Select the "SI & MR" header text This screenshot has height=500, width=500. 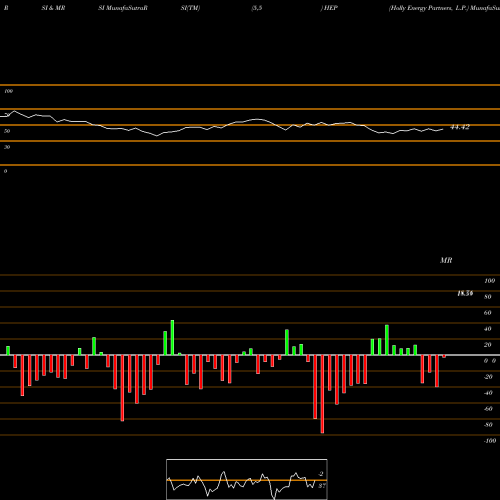pyautogui.click(x=53, y=8)
